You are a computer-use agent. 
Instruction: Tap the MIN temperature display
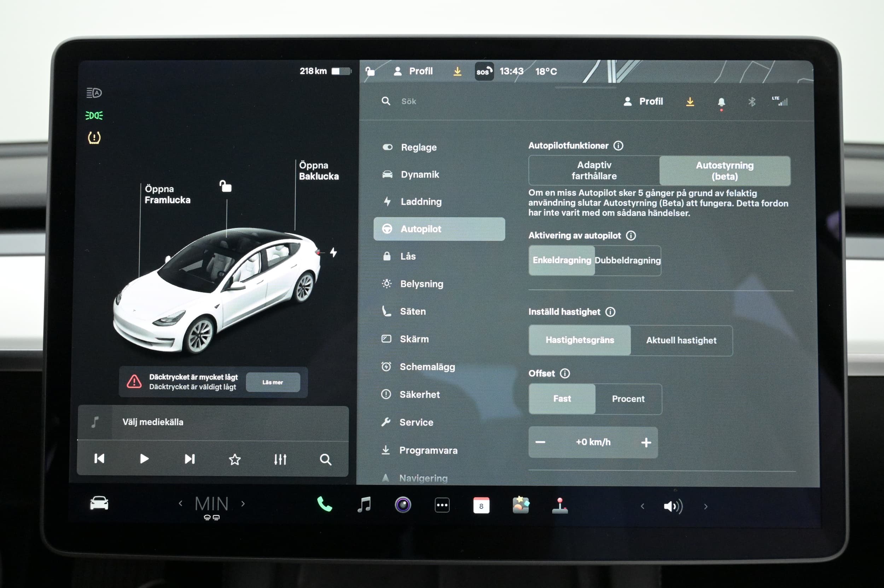211,504
